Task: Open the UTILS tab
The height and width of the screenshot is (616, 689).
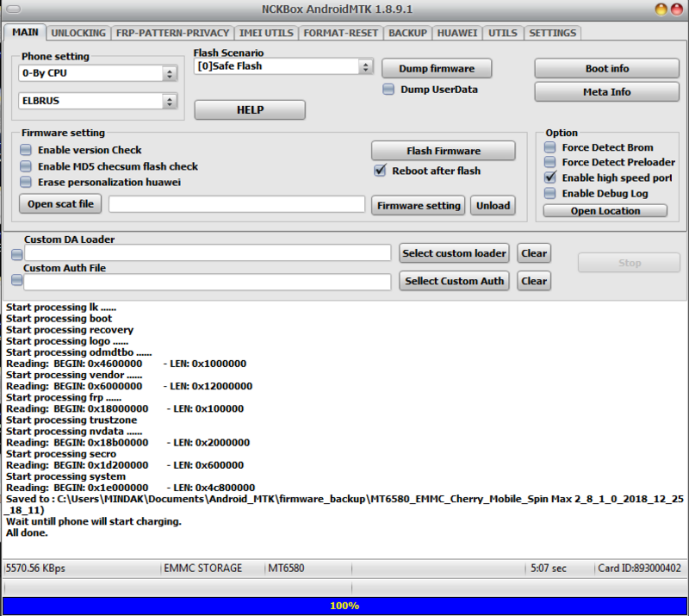Action: click(x=503, y=33)
